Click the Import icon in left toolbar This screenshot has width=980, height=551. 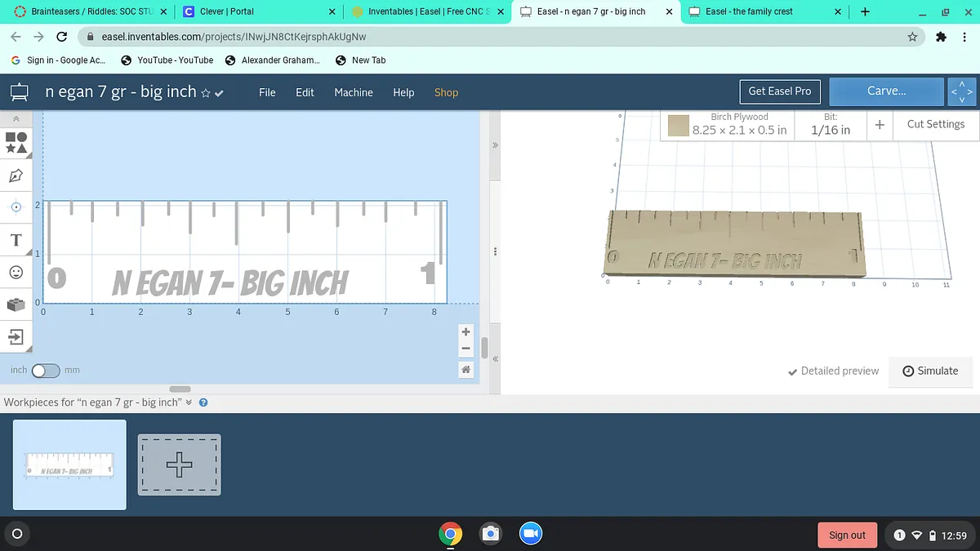pyautogui.click(x=16, y=336)
